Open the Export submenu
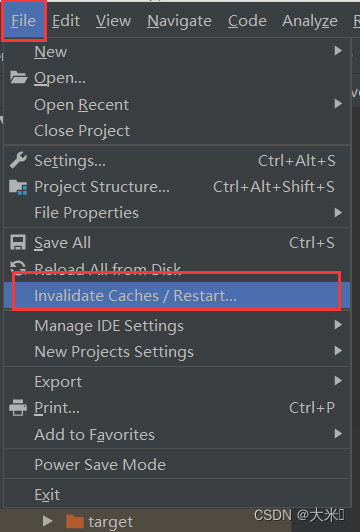 177,382
